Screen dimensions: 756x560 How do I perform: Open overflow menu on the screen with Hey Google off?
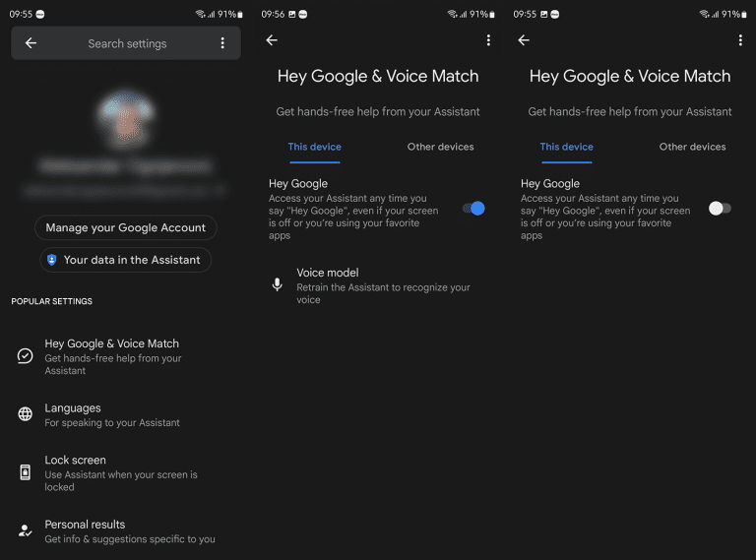(740, 40)
